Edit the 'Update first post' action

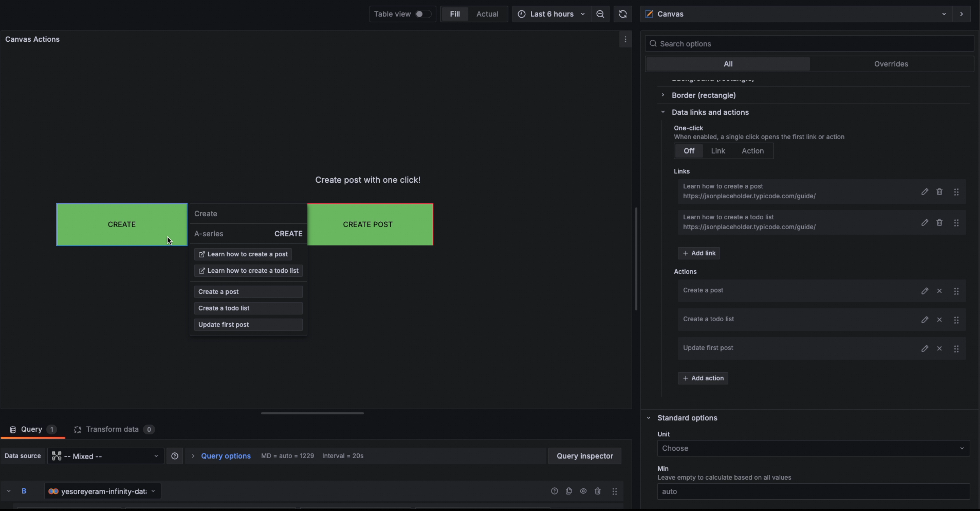924,348
